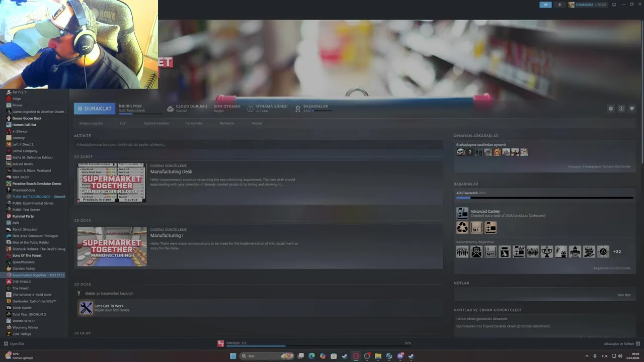
Task: Open Microsoft Edge from the taskbar
Action: click(311, 356)
